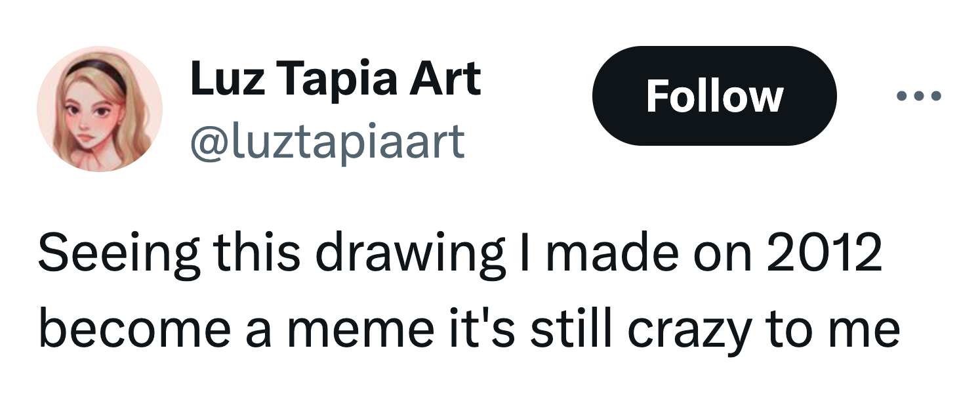Click the middle dot of the more icon
This screenshot has width=980, height=394.
pos(918,97)
